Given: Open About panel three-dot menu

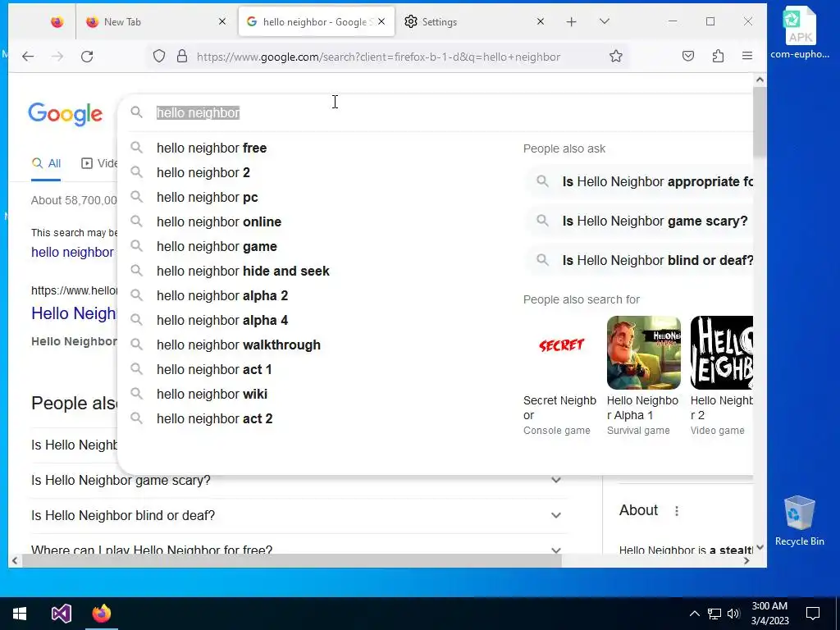Looking at the screenshot, I should coord(677,511).
